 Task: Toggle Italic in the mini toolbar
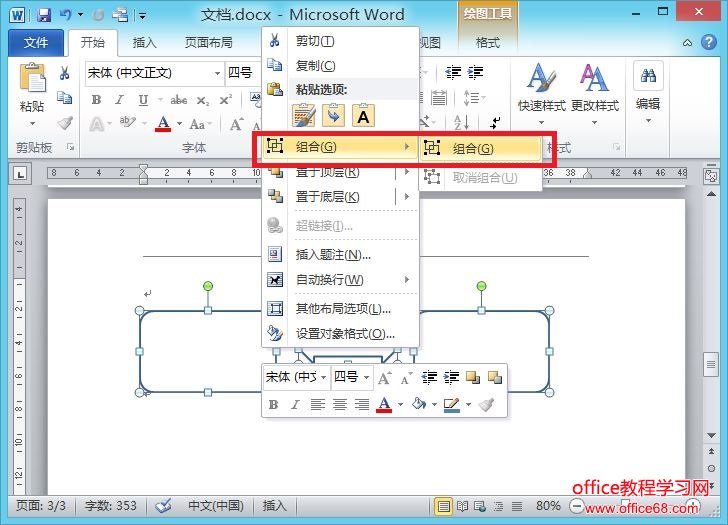point(295,404)
